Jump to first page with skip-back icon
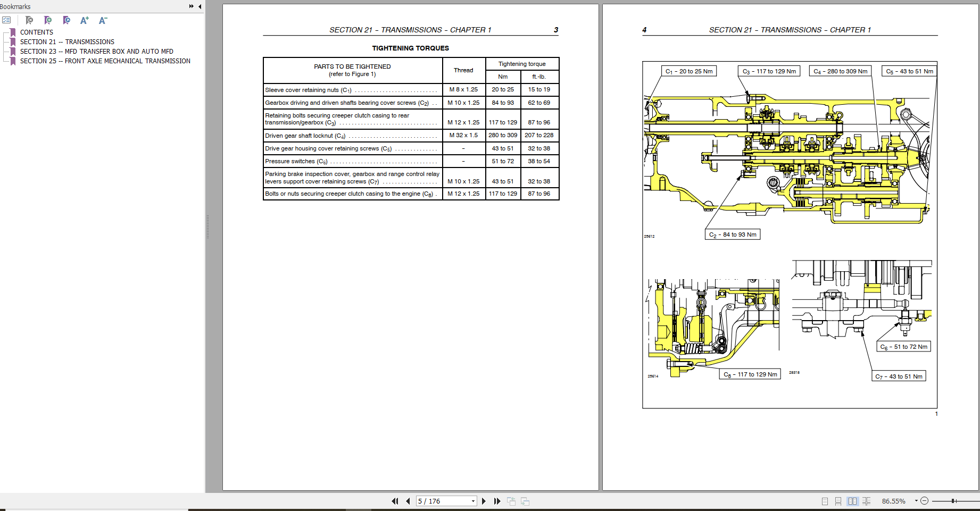 [395, 501]
